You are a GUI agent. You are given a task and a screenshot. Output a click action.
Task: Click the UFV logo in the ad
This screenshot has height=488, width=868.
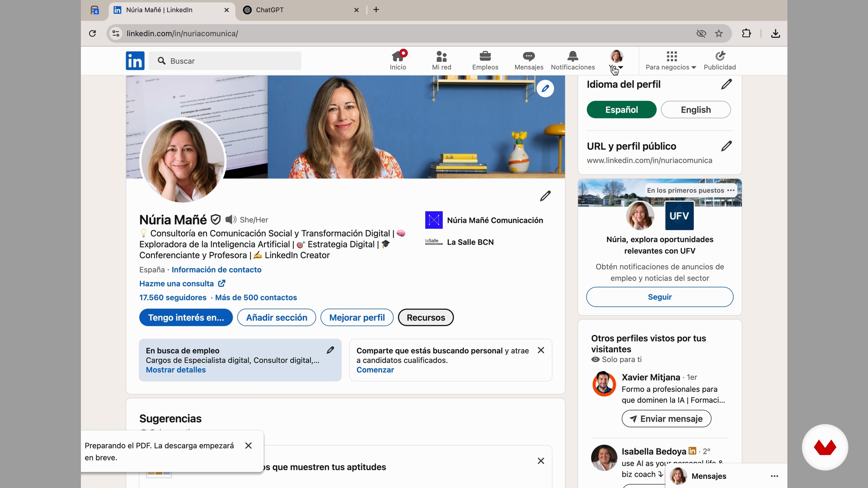[679, 216]
